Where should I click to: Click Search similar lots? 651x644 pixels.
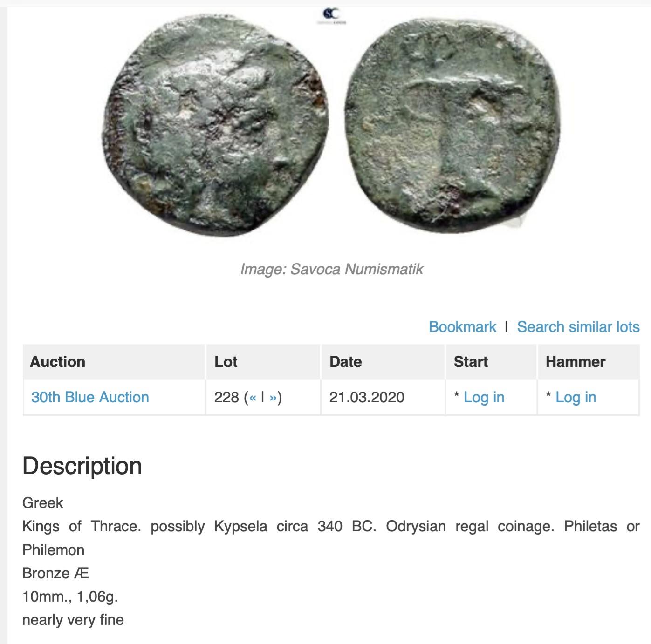[578, 327]
